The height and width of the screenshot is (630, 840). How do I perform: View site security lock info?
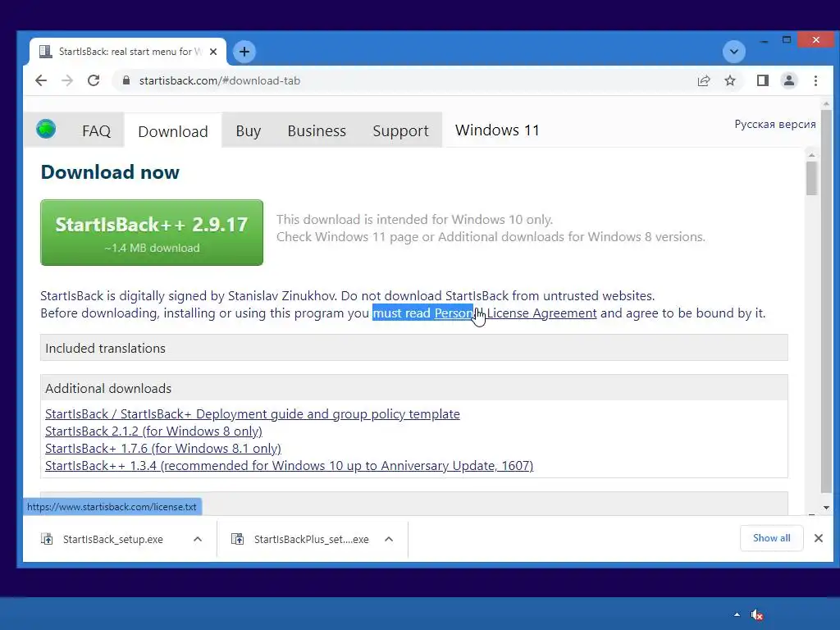coord(126,80)
